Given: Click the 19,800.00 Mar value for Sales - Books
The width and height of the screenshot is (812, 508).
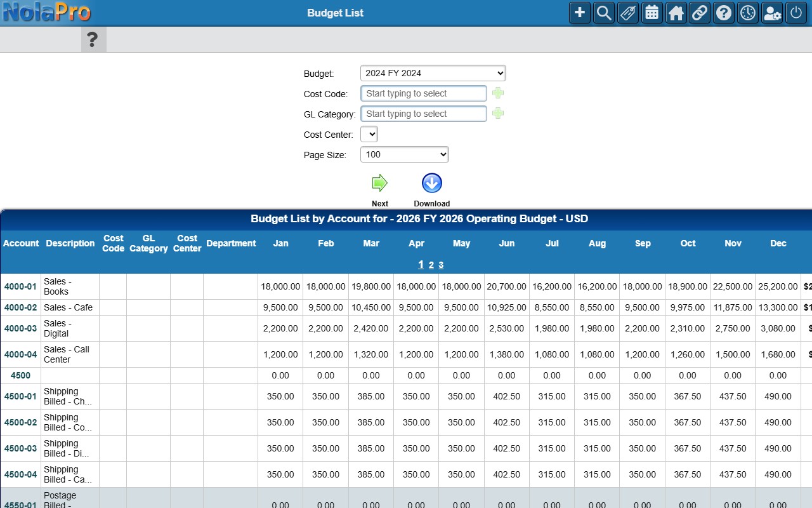Looking at the screenshot, I should 371,286.
